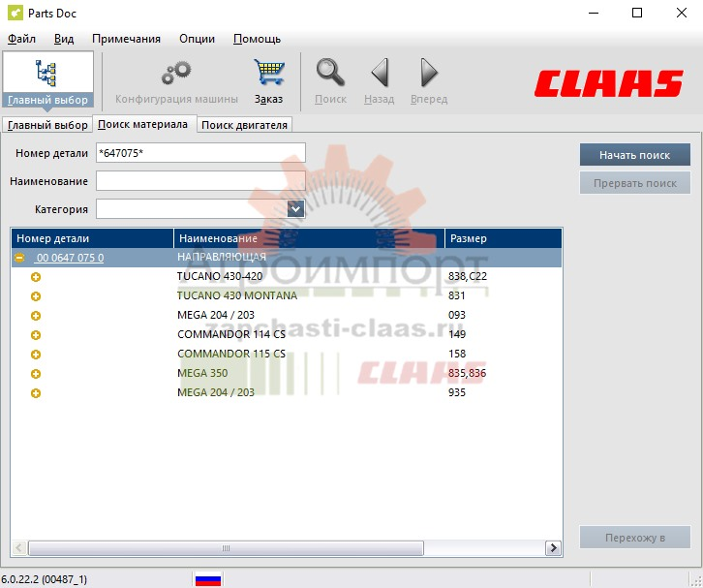Viewport: 703px width, 588px height.
Task: Open the Категория dropdown arrow
Action: tap(296, 209)
